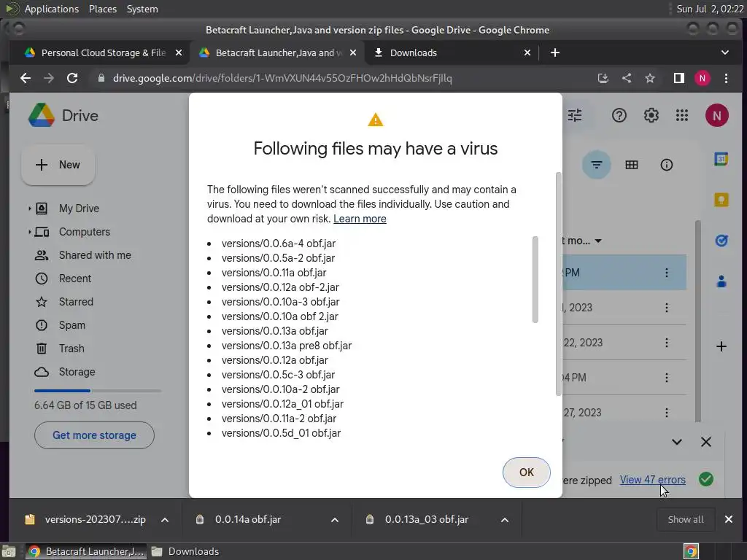This screenshot has height=560, width=747.
Task: Expand Computers tree arrow
Action: [29, 232]
